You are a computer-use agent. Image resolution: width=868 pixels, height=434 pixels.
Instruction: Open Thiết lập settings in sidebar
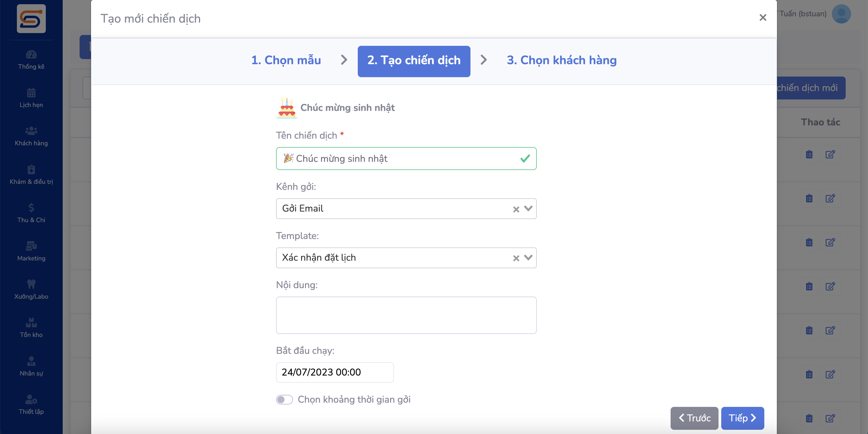tap(31, 404)
